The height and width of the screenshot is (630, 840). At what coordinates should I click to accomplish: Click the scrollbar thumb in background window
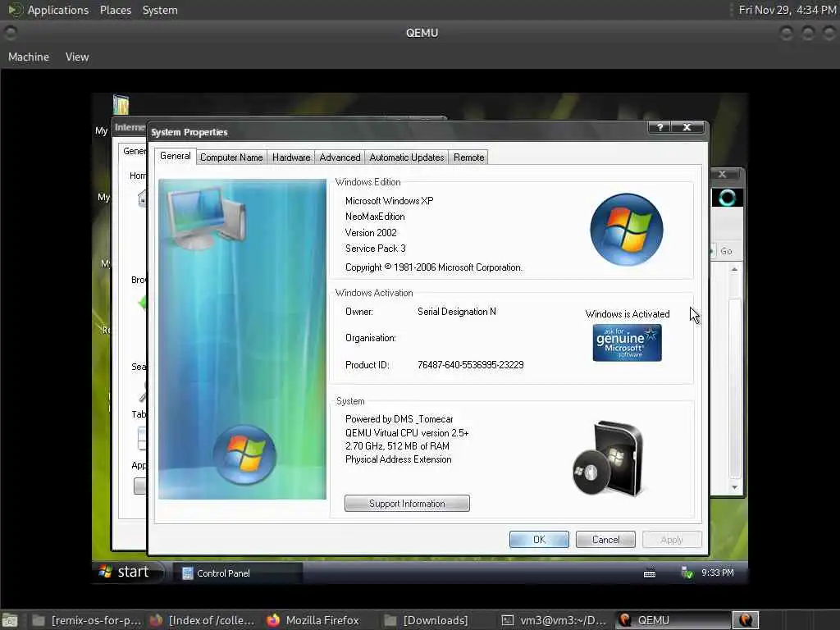pos(734,388)
